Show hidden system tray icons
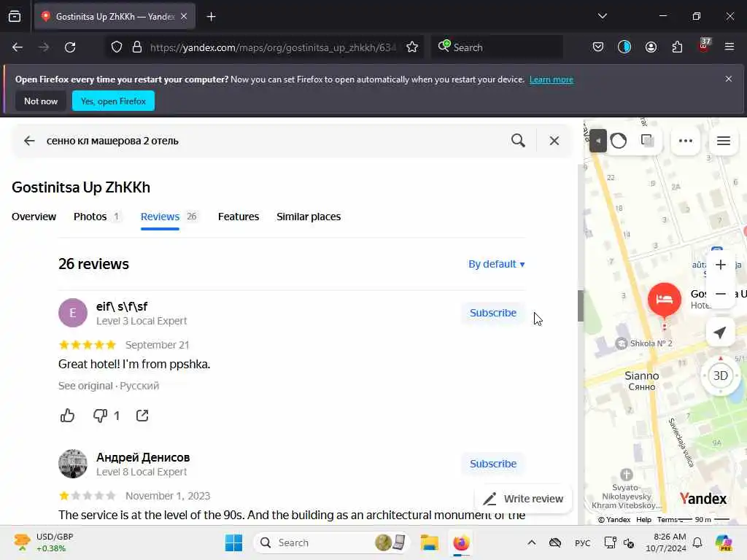The image size is (747, 560). coord(532,542)
